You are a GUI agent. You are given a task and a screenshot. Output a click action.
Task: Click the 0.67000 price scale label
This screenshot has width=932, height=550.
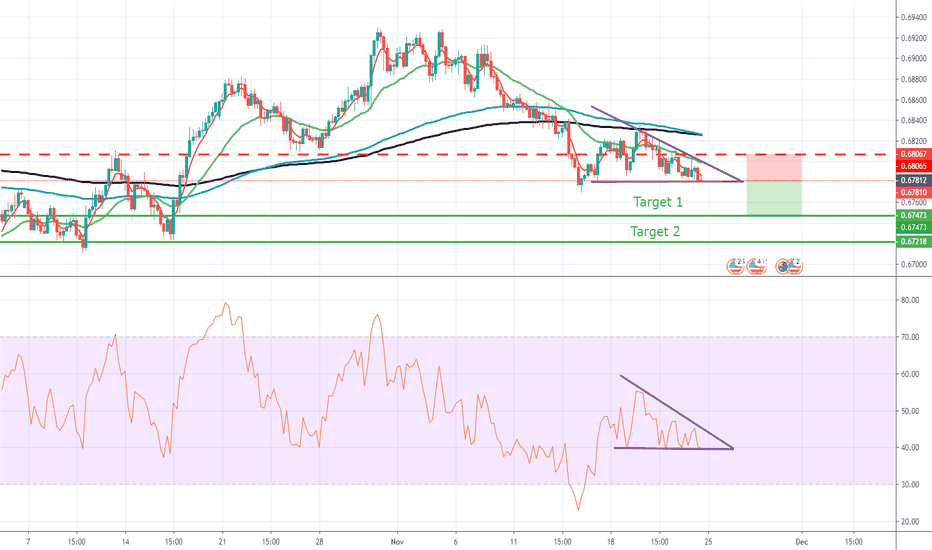(912, 264)
